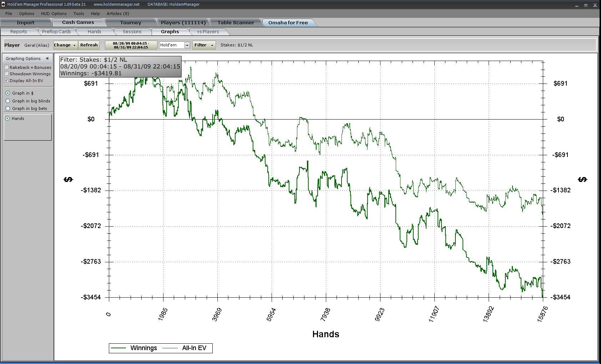Enable Showdown Winnings checkbox
The width and height of the screenshot is (601, 364).
pyautogui.click(x=6, y=74)
